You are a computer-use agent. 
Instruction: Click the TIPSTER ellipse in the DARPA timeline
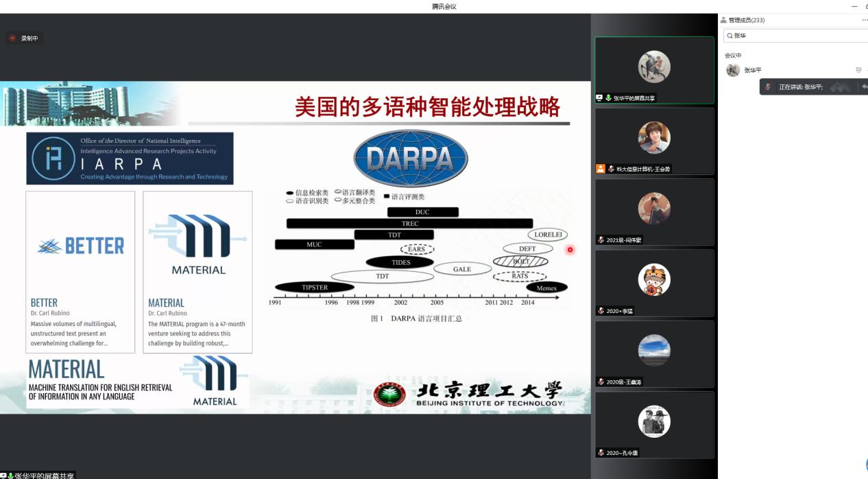point(315,288)
